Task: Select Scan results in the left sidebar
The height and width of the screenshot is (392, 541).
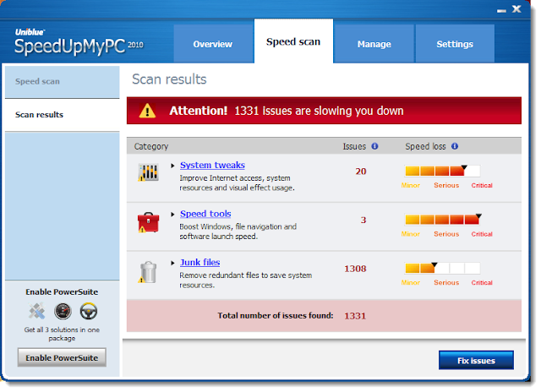Action: pyautogui.click(x=62, y=115)
